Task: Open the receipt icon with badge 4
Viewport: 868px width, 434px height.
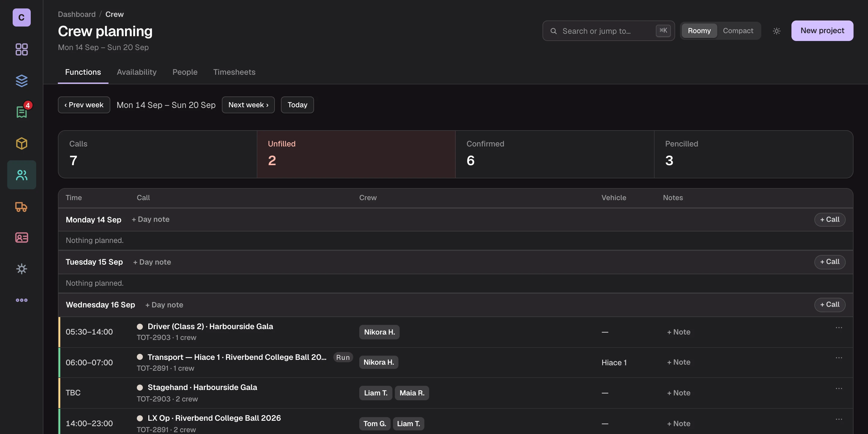Action: click(22, 112)
